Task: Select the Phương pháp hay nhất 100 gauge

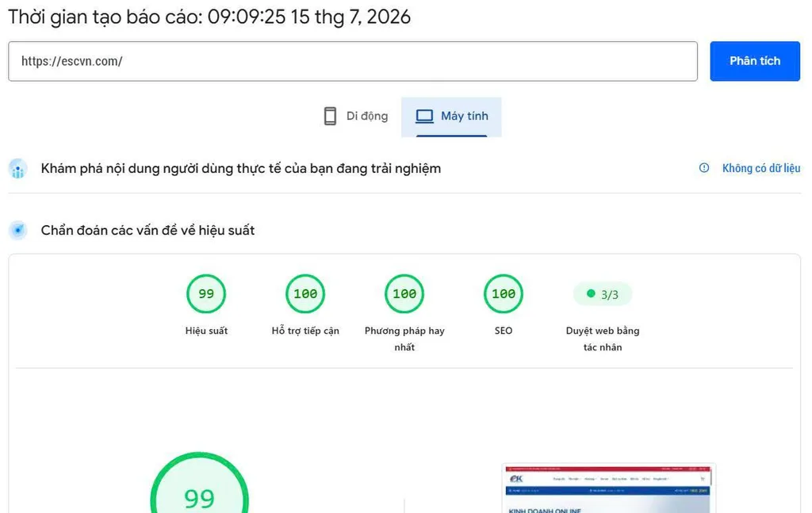Action: click(404, 293)
